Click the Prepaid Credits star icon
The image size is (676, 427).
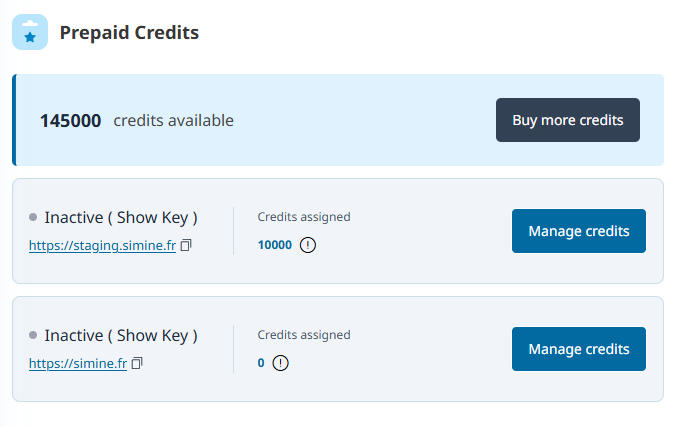pos(30,33)
